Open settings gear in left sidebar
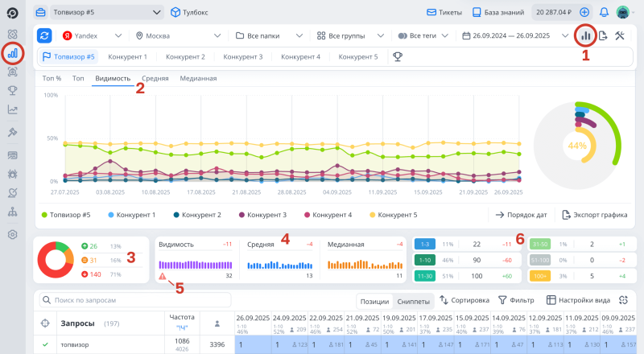 pyautogui.click(x=12, y=234)
